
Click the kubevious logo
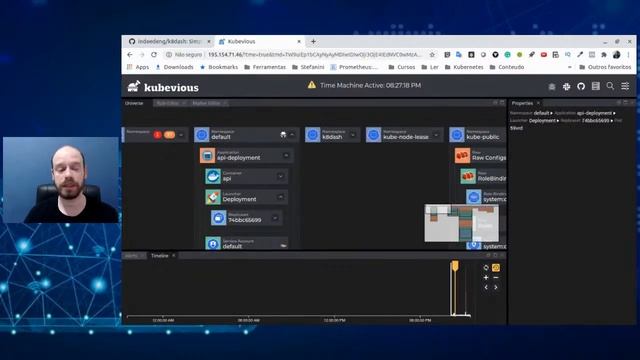click(163, 87)
